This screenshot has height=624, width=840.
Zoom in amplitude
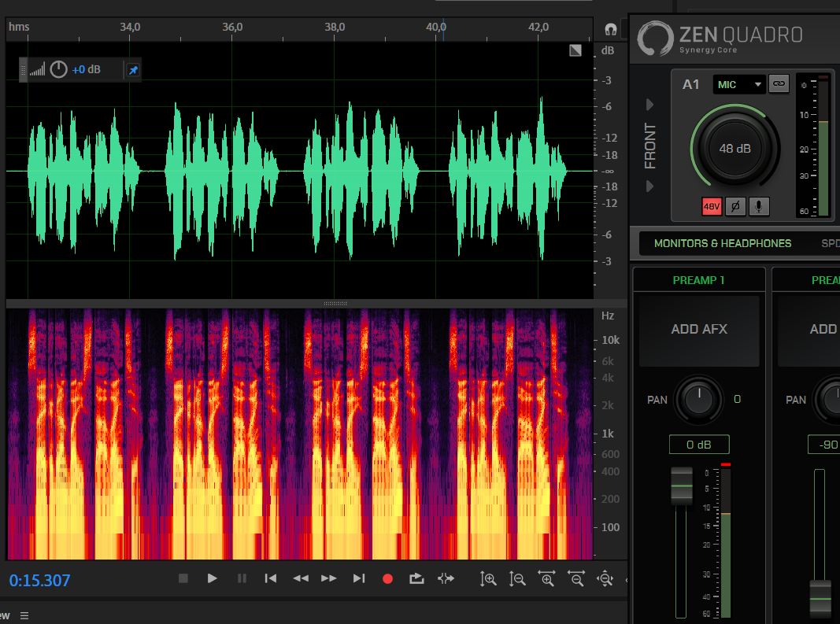pos(488,579)
